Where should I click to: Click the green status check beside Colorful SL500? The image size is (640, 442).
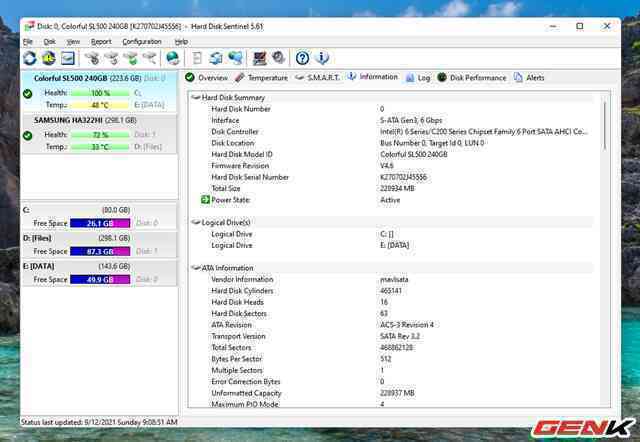(27, 94)
